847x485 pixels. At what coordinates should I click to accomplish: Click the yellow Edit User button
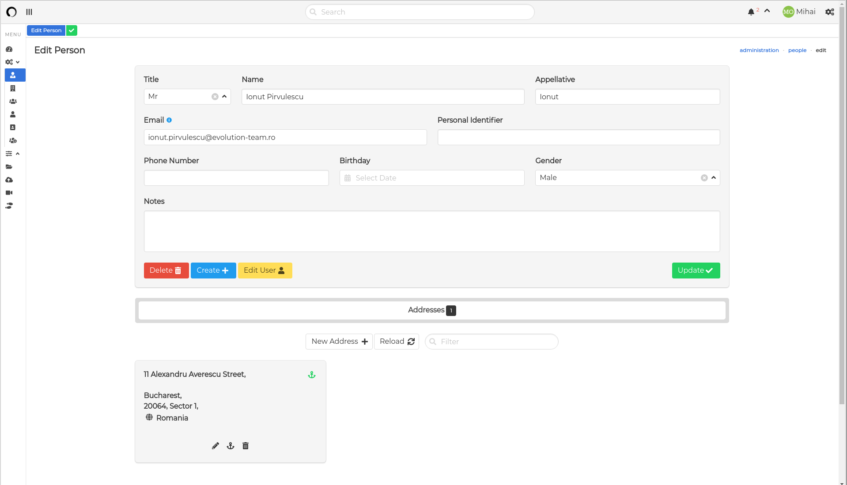(x=265, y=270)
